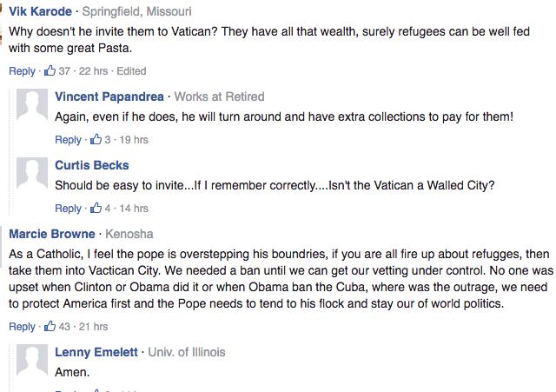This screenshot has height=392, width=556.
Task: Like Marcie Browne's comment with thumbs-up icon
Action: 50,326
